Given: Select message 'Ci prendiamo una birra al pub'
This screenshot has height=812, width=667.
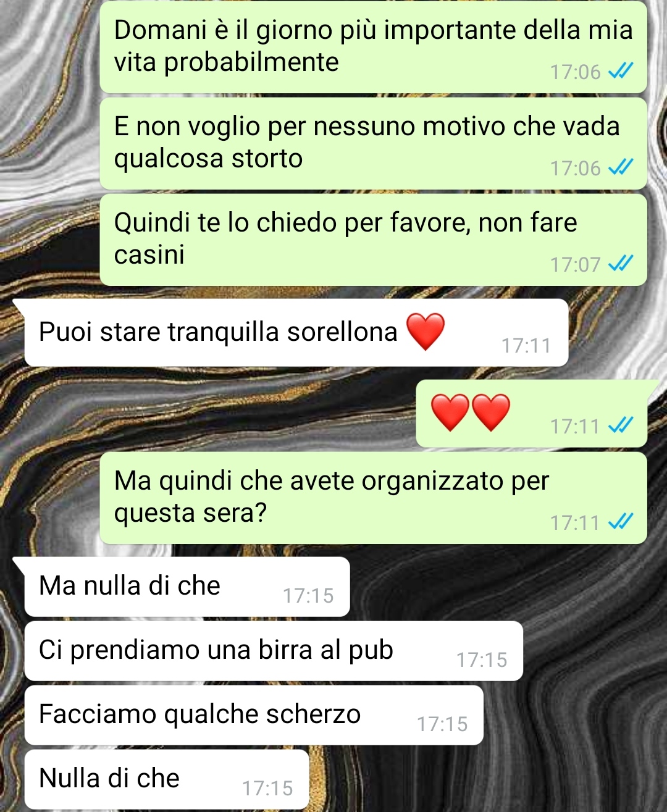Looking at the screenshot, I should [x=274, y=651].
